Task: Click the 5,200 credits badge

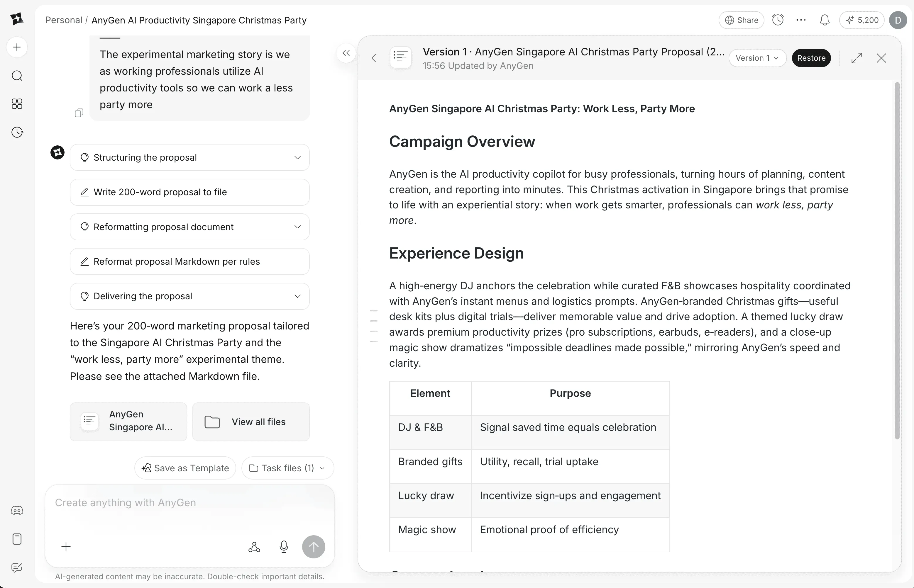Action: coord(862,20)
